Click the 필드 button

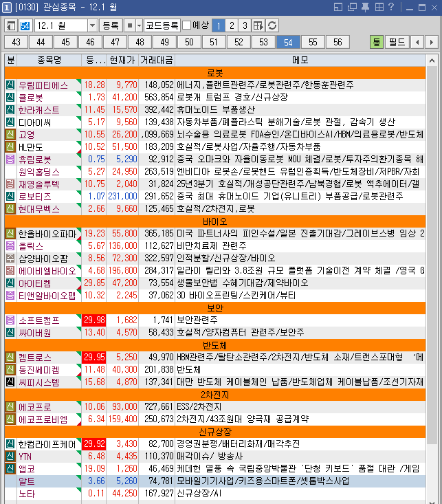click(397, 42)
